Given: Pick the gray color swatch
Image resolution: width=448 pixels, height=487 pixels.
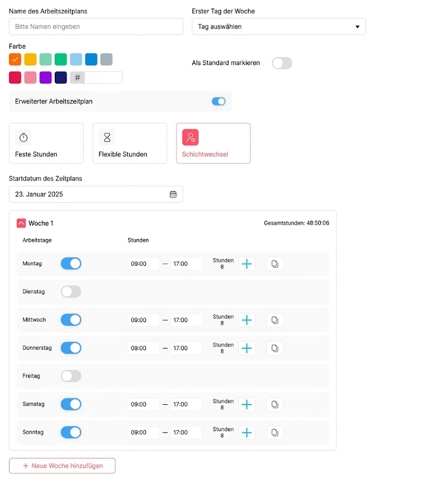Looking at the screenshot, I should [106, 59].
